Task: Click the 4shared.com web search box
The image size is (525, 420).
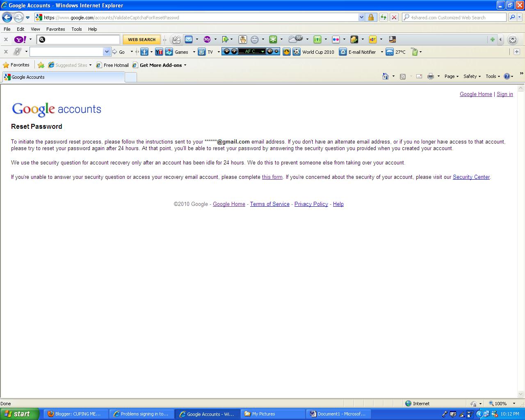Action: 454,17
